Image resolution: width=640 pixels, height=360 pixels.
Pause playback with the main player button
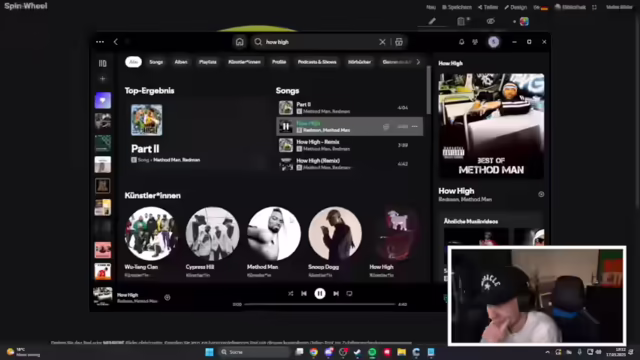click(320, 293)
